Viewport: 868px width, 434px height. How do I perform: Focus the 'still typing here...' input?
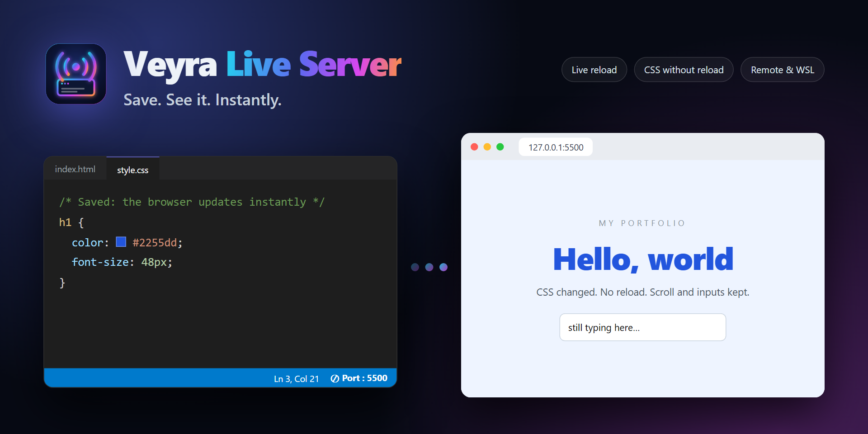pos(642,327)
